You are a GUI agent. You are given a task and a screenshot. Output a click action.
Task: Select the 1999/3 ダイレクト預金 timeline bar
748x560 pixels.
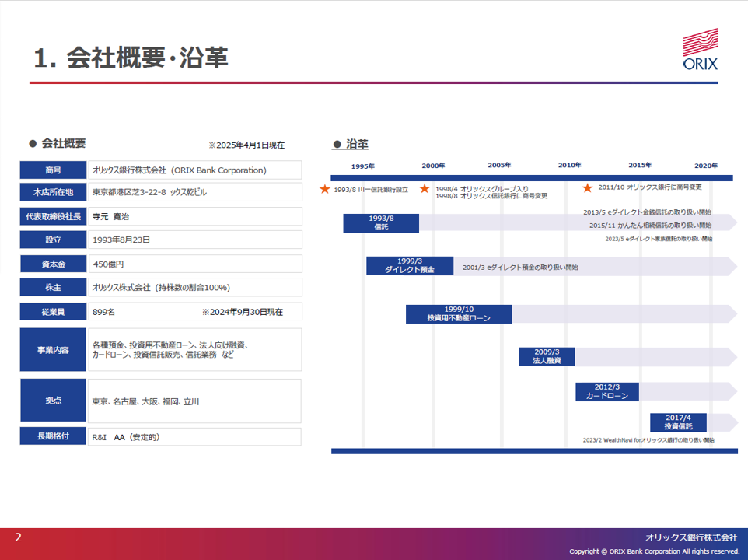(410, 266)
